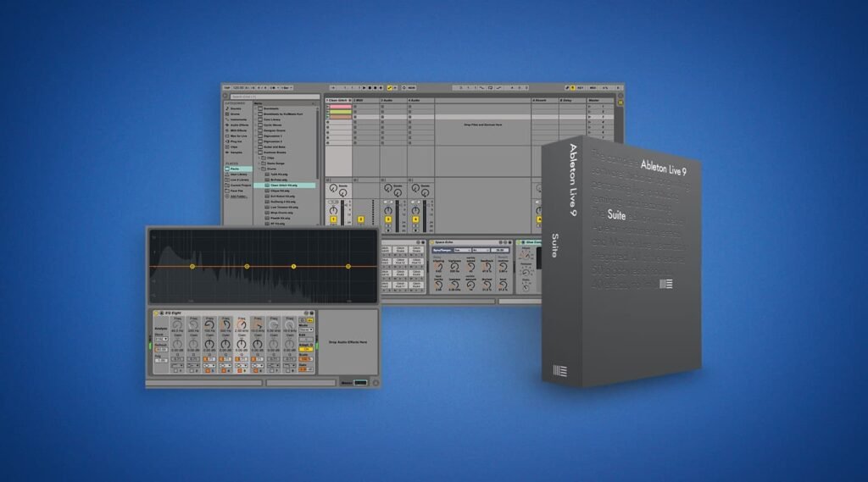The image size is (868, 482).
Task: Stop playback with the Stop button
Action: tap(370, 87)
